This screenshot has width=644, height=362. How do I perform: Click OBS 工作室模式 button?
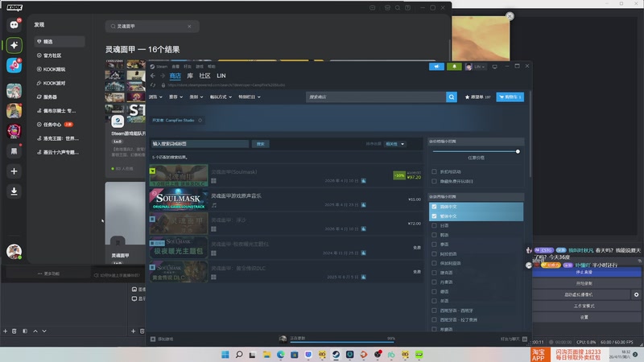pyautogui.click(x=584, y=306)
